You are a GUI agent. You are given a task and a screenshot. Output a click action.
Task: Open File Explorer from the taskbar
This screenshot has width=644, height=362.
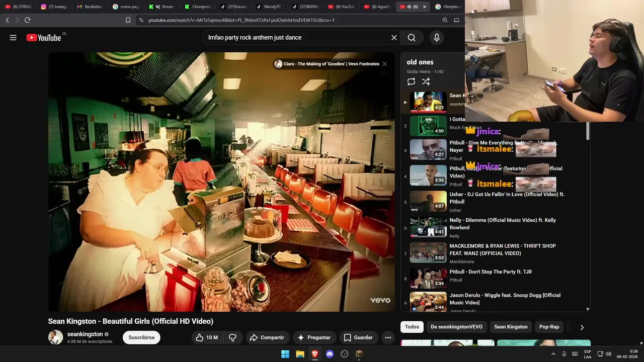pos(300,354)
